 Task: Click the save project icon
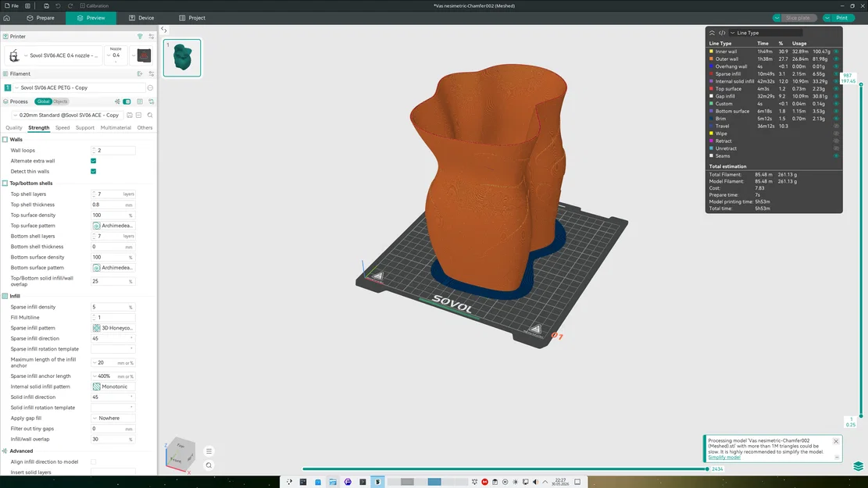(x=46, y=5)
